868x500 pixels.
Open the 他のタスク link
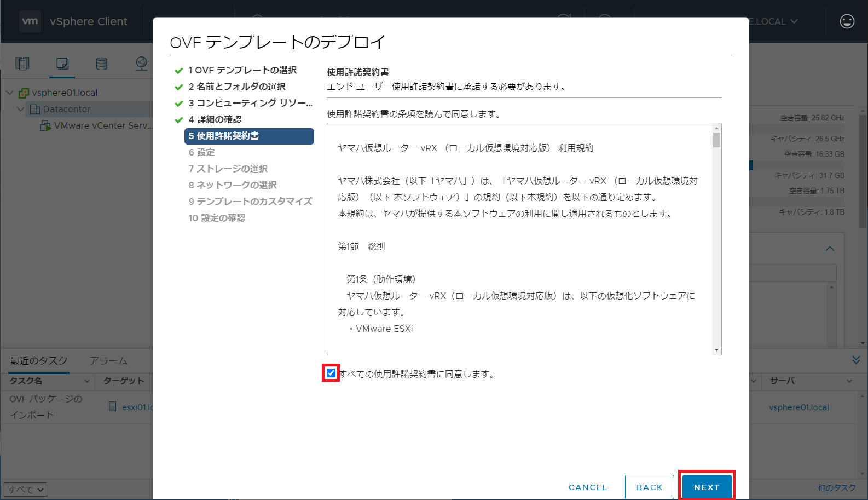point(837,487)
